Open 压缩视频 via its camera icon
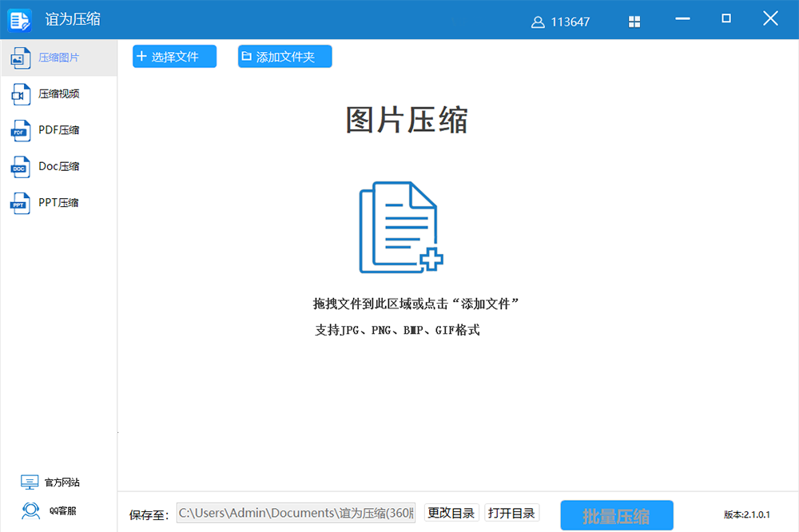Screen dimensions: 799x532 click(x=20, y=94)
